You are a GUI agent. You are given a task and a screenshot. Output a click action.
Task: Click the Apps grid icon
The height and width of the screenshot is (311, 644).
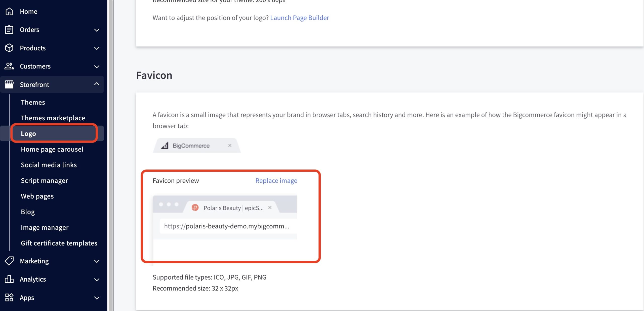click(9, 297)
